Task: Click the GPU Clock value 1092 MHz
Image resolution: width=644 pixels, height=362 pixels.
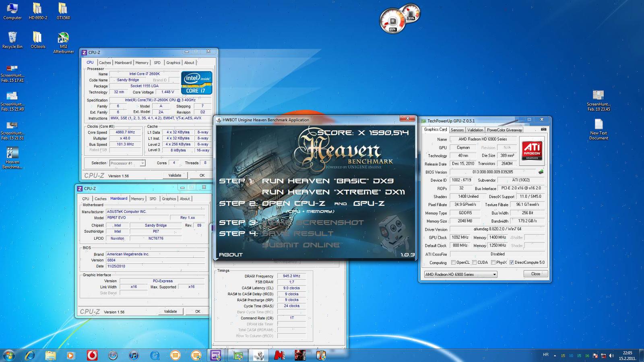Action: click(x=460, y=237)
